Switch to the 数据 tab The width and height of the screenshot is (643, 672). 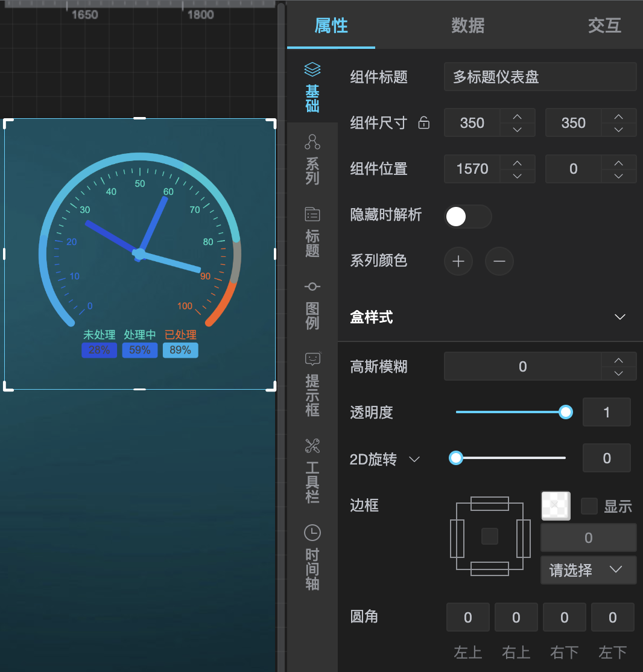click(x=467, y=25)
